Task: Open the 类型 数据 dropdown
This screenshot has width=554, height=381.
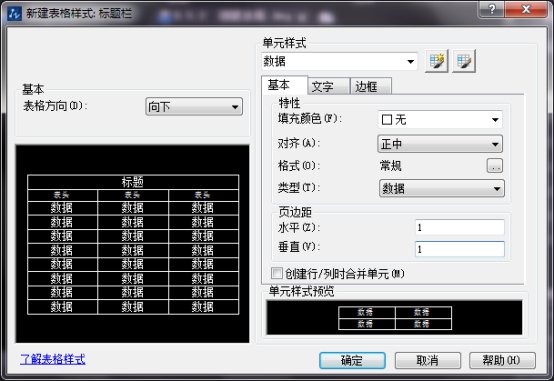Action: [x=442, y=188]
